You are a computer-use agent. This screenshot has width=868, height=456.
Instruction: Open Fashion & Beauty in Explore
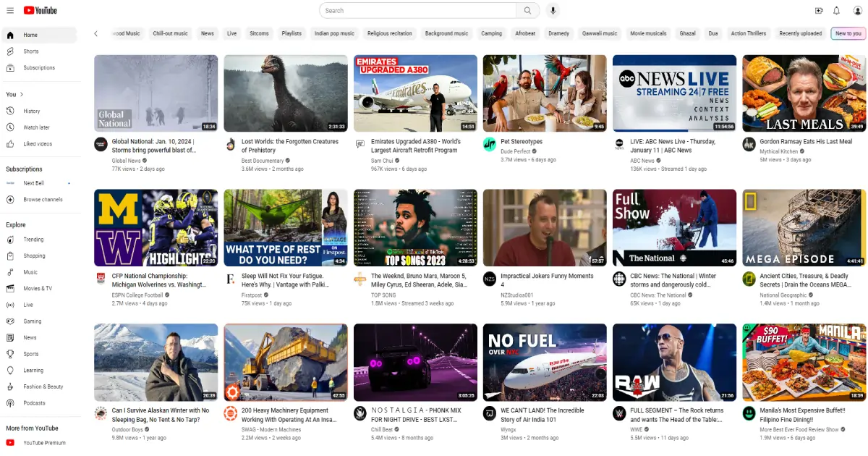[38, 387]
